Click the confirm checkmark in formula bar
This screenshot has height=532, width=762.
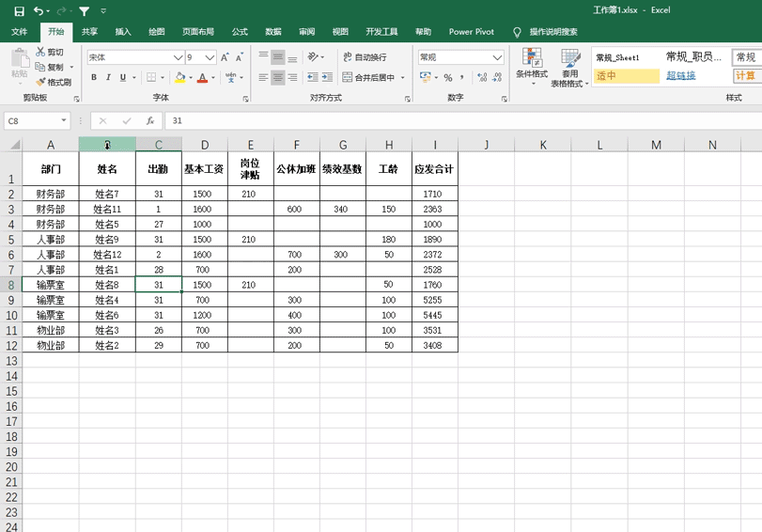126,120
